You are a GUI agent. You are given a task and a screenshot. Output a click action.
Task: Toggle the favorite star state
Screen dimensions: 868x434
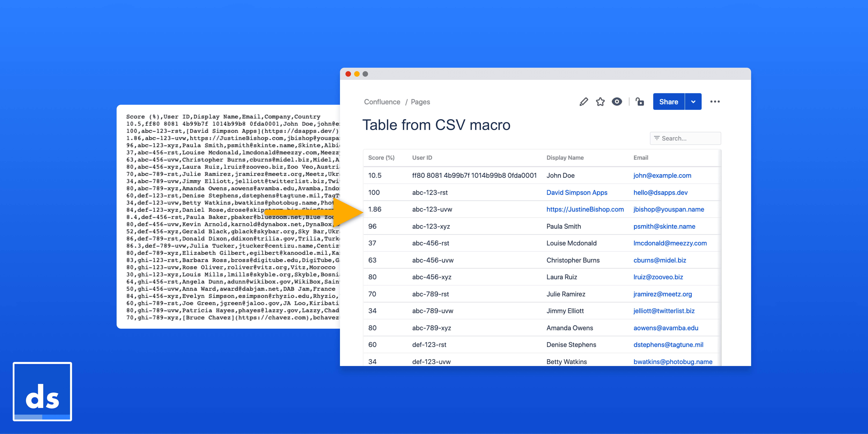(x=601, y=101)
